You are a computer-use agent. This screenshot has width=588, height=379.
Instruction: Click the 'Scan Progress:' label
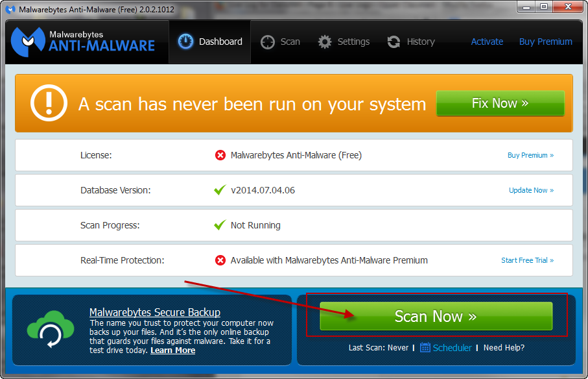pos(110,225)
